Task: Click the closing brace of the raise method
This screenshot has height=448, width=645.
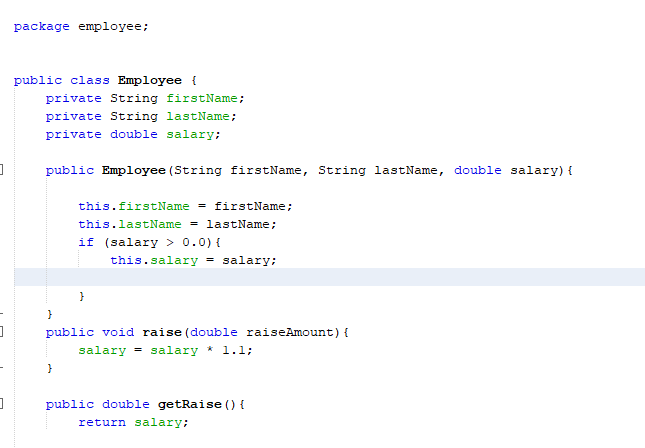Action: pos(50,368)
